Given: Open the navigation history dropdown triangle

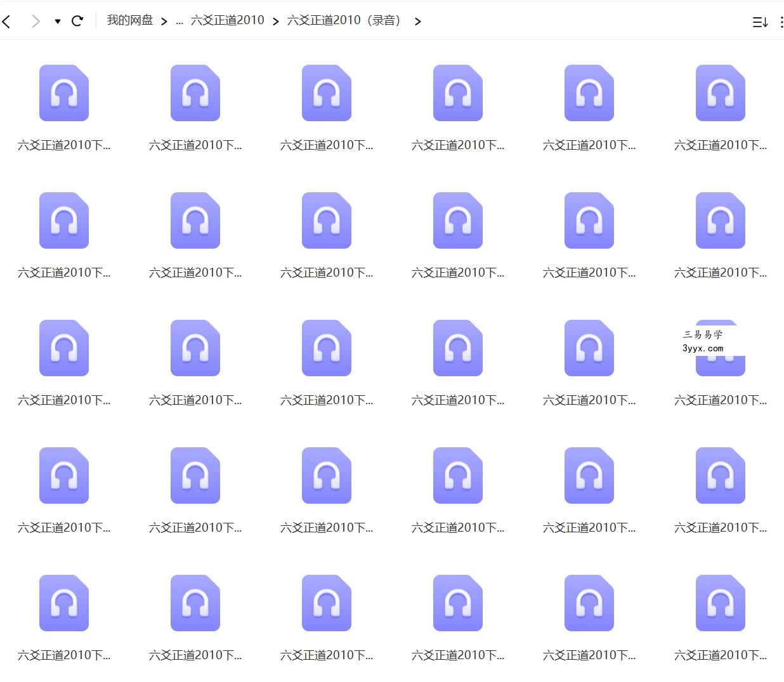Looking at the screenshot, I should pyautogui.click(x=58, y=22).
